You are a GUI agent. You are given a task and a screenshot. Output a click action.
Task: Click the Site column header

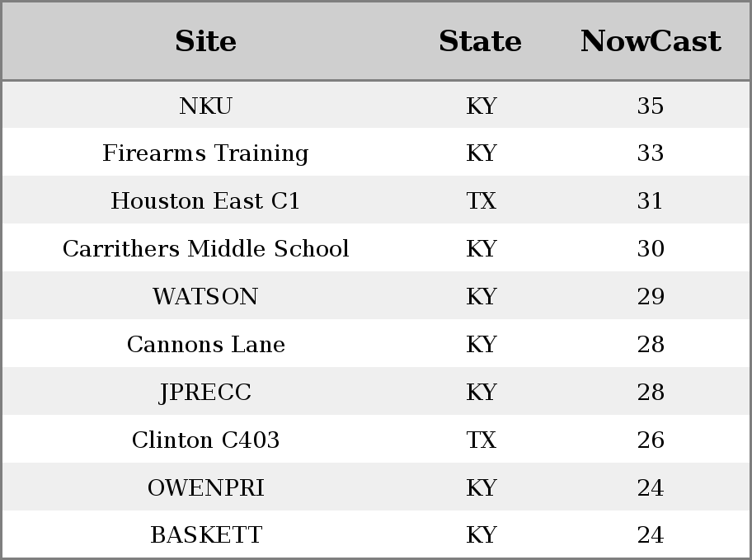click(x=205, y=41)
